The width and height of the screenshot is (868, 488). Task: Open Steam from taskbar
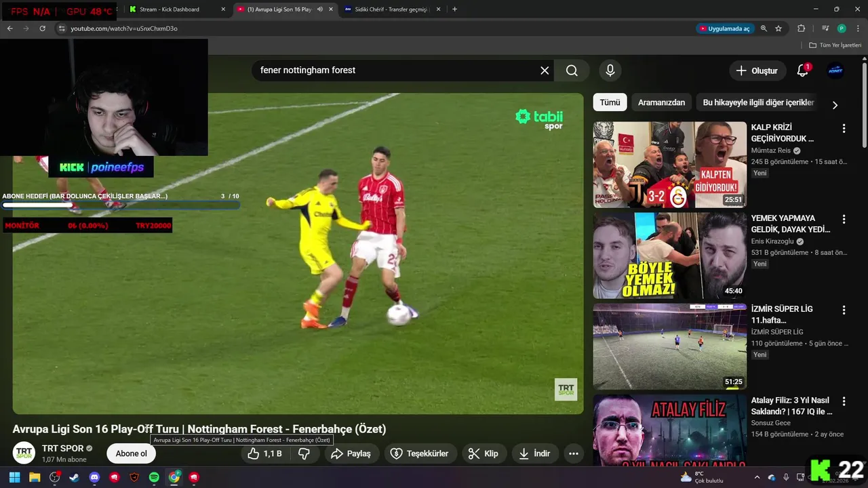(x=74, y=477)
